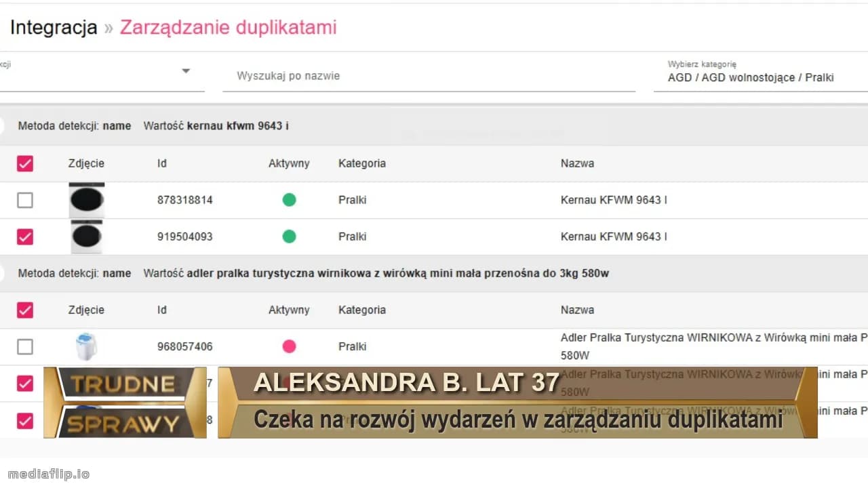The width and height of the screenshot is (868, 488).
Task: Uncheck the row with Id 919504093
Action: click(x=25, y=237)
